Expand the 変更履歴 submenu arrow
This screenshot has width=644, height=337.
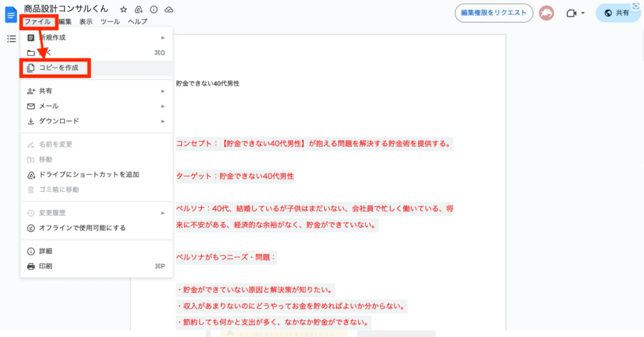[x=163, y=213]
